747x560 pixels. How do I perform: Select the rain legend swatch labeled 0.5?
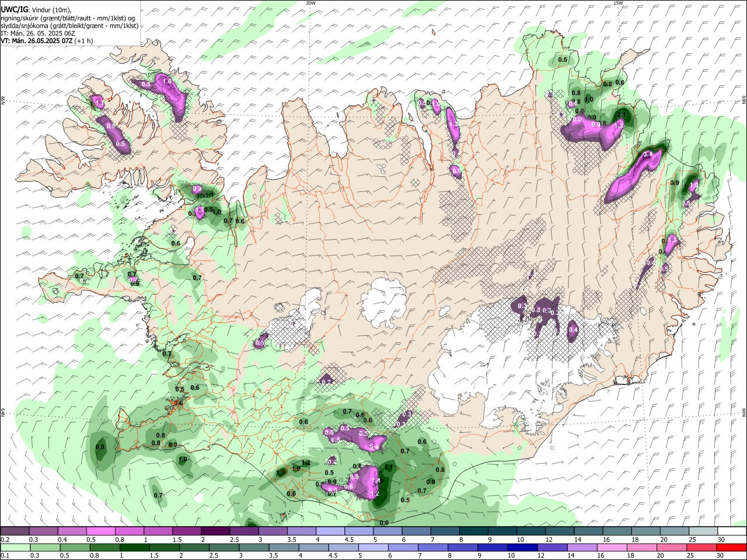pyautogui.click(x=75, y=548)
